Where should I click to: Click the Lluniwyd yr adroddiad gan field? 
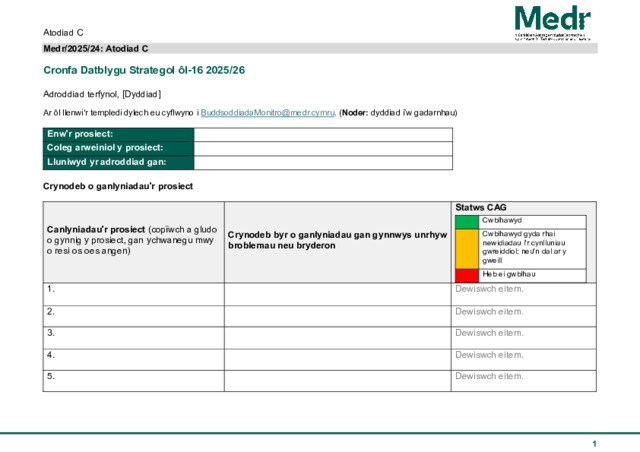pos(322,162)
